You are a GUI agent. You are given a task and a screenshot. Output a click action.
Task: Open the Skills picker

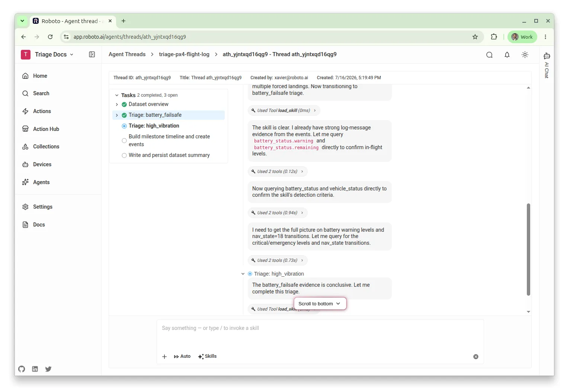pos(207,356)
